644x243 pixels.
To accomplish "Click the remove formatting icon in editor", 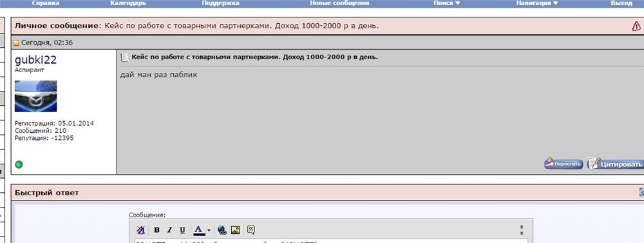I will coord(140,230).
